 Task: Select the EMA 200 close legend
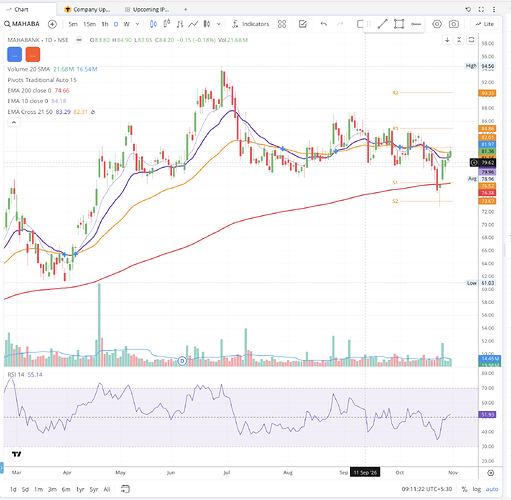29,91
